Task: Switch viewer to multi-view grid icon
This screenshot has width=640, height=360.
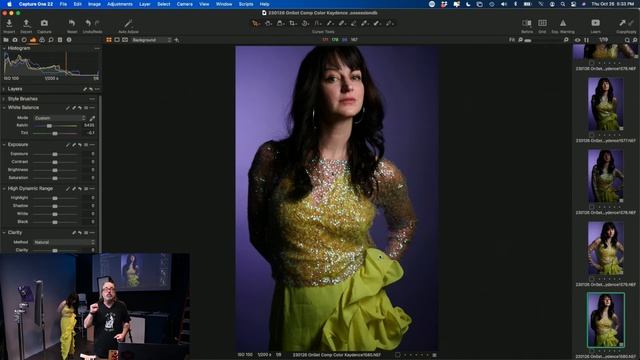Action: coord(109,40)
